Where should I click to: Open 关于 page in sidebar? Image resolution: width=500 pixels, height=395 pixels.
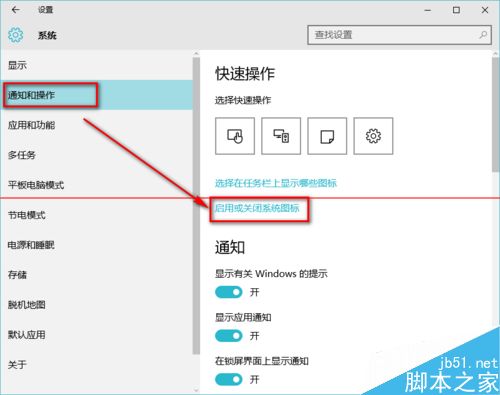(96, 364)
